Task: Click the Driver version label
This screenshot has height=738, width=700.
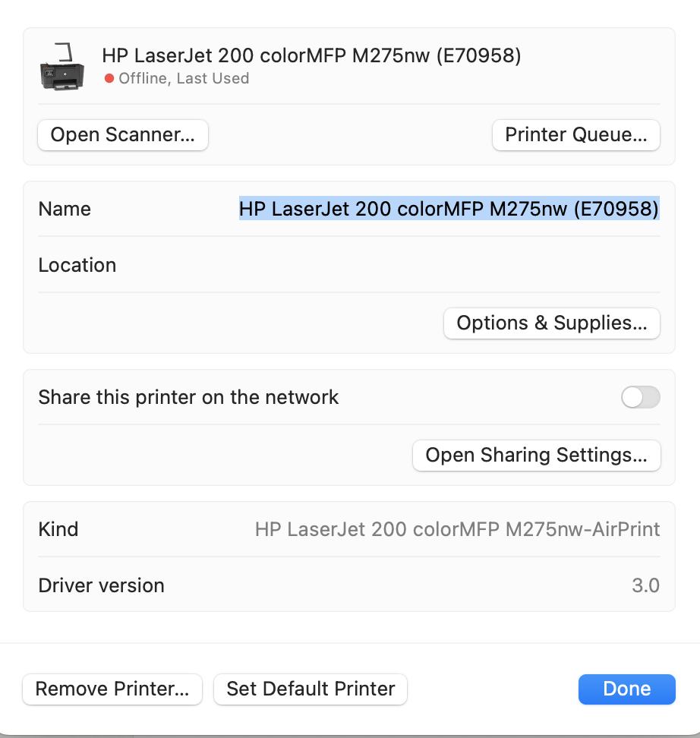Action: (101, 585)
